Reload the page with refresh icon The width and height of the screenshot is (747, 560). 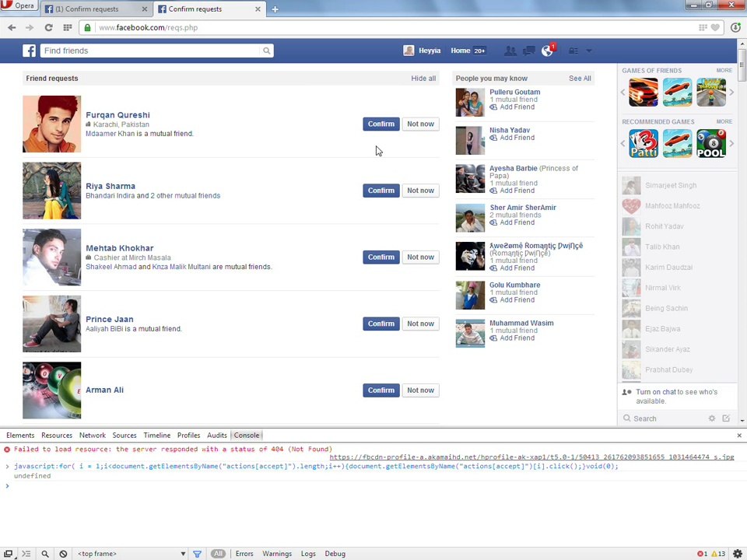click(x=48, y=28)
